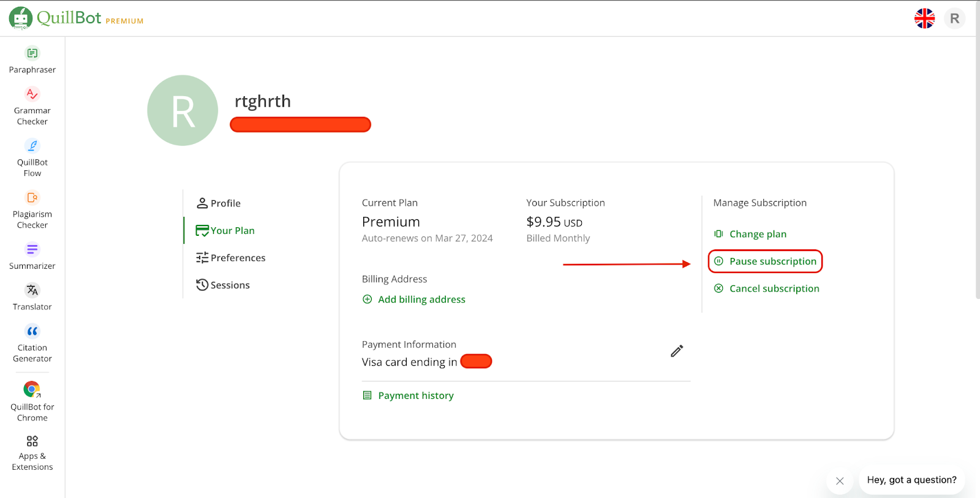
Task: Launch QuillBot Flow from sidebar
Action: coord(32,158)
